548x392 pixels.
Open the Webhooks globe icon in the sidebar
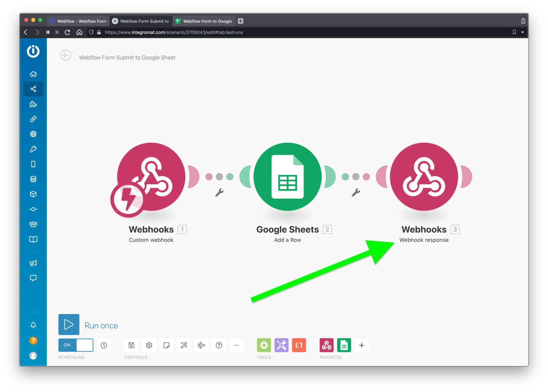pos(33,134)
